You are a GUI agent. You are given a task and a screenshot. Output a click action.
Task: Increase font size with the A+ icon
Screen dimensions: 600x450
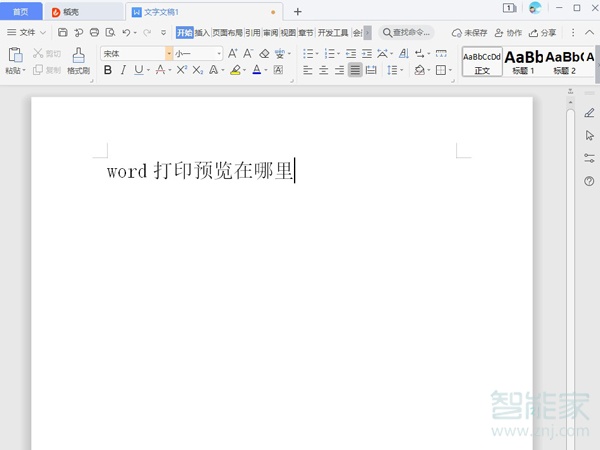pyautogui.click(x=232, y=53)
